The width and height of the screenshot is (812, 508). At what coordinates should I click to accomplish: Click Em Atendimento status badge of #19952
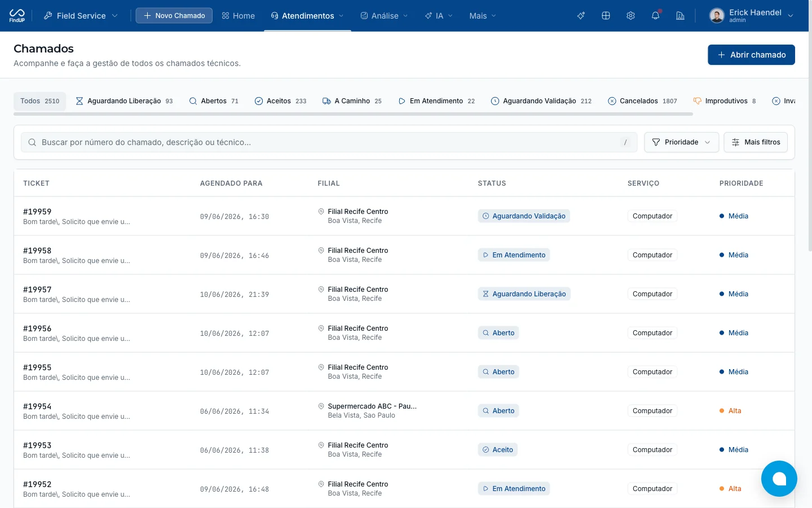[514, 489]
